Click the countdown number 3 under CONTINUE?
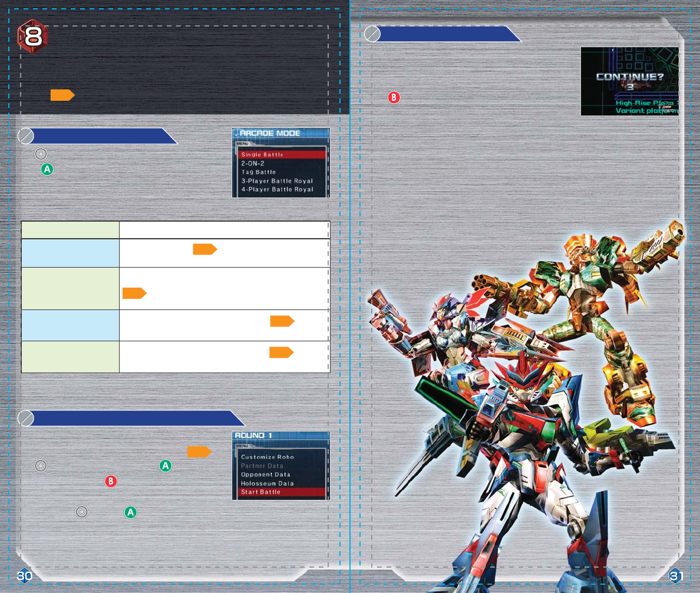Screen dimensions: 700x593 click(x=630, y=87)
